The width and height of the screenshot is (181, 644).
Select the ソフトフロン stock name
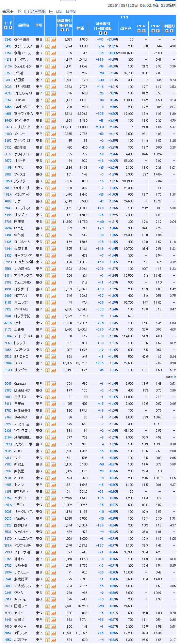(x=22, y=431)
